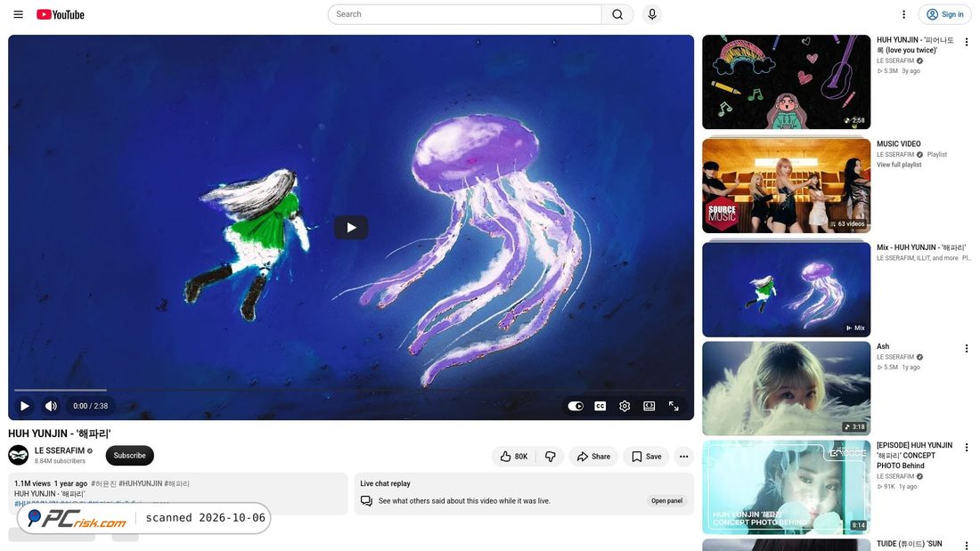Click the #HUHYUNJIN hashtag
This screenshot has width=980, height=551.
click(x=140, y=483)
